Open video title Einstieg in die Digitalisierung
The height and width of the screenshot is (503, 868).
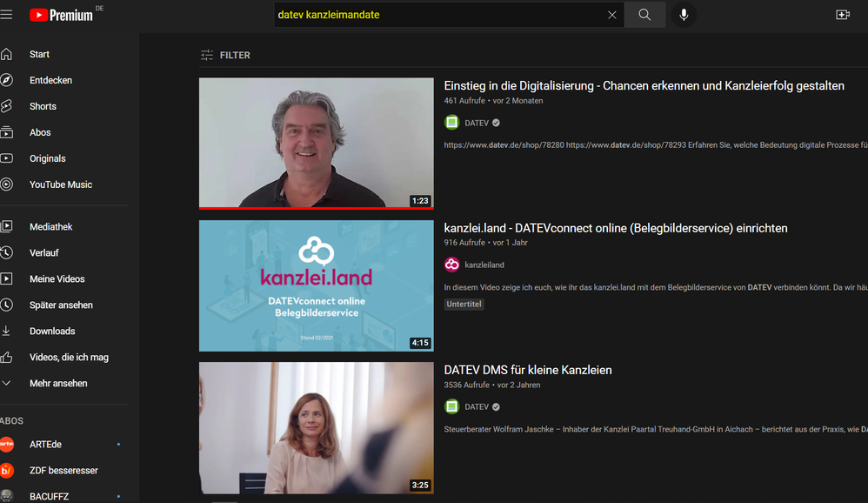point(644,86)
